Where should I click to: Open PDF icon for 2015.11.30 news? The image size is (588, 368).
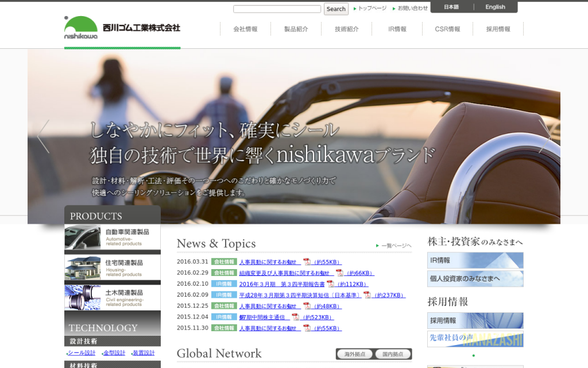pyautogui.click(x=307, y=328)
